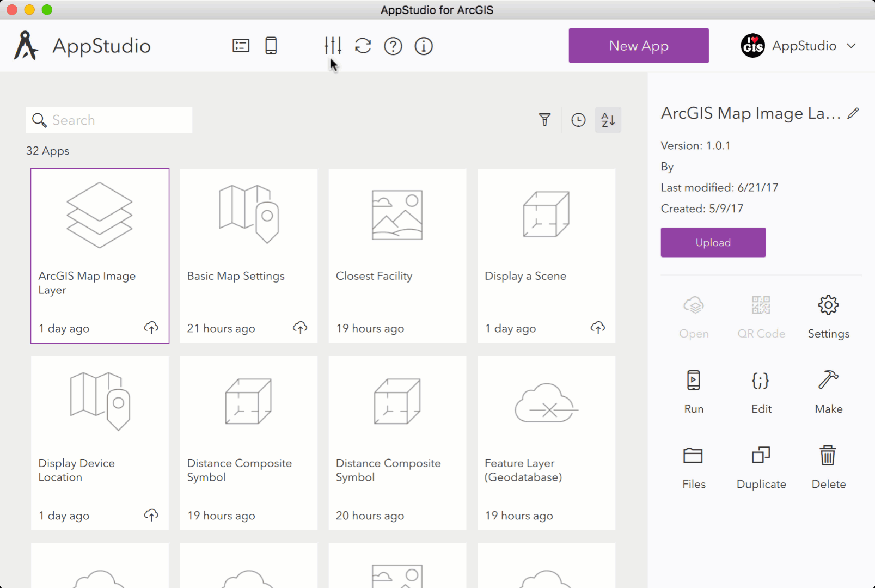Screen dimensions: 875x588
Task: Expand the AppStudio account dropdown
Action: (852, 46)
